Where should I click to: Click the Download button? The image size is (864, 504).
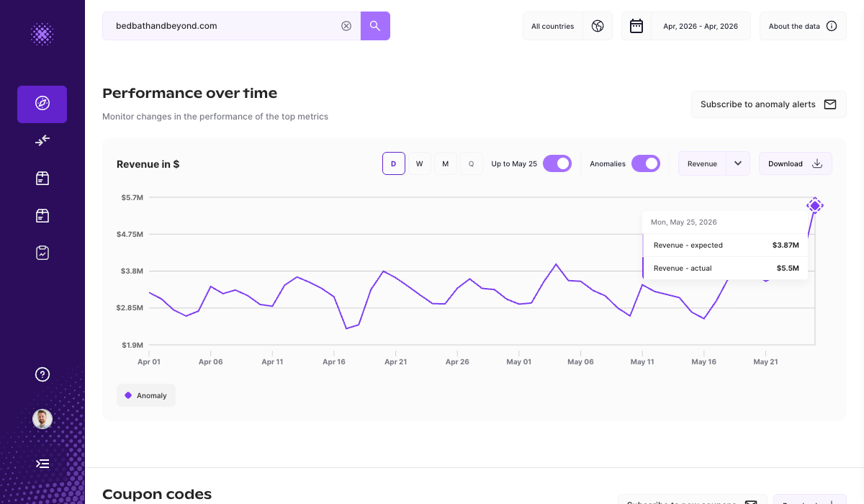[796, 163]
